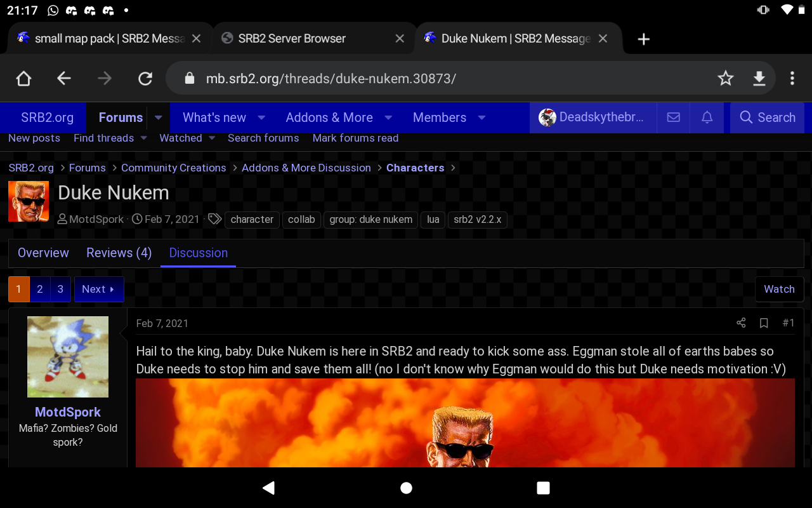The height and width of the screenshot is (508, 812).
Task: Open the srb2 v2.2.x tag
Action: 477,219
